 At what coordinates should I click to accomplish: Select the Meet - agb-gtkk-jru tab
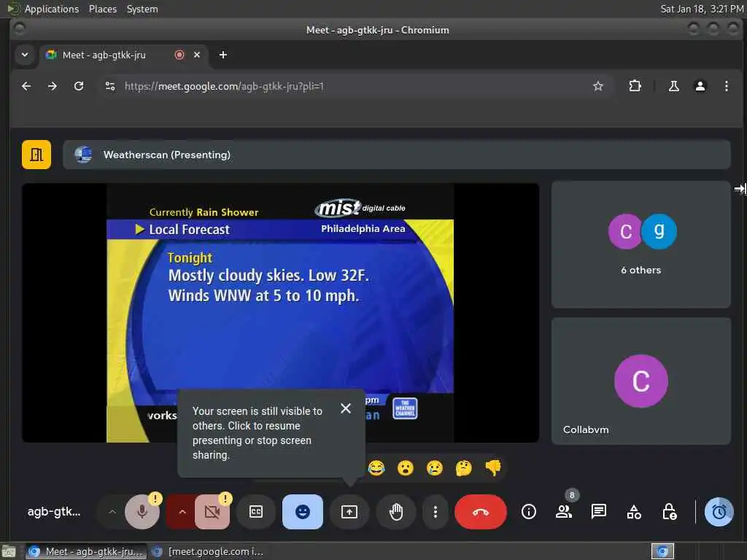pyautogui.click(x=123, y=55)
